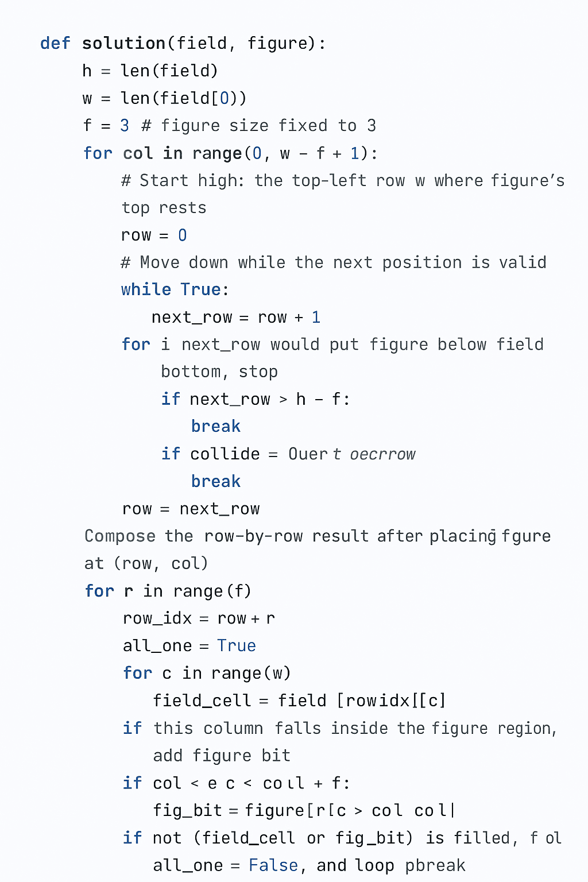Click the 'if collide' line
The height and width of the screenshot is (882, 588).
coord(288,454)
